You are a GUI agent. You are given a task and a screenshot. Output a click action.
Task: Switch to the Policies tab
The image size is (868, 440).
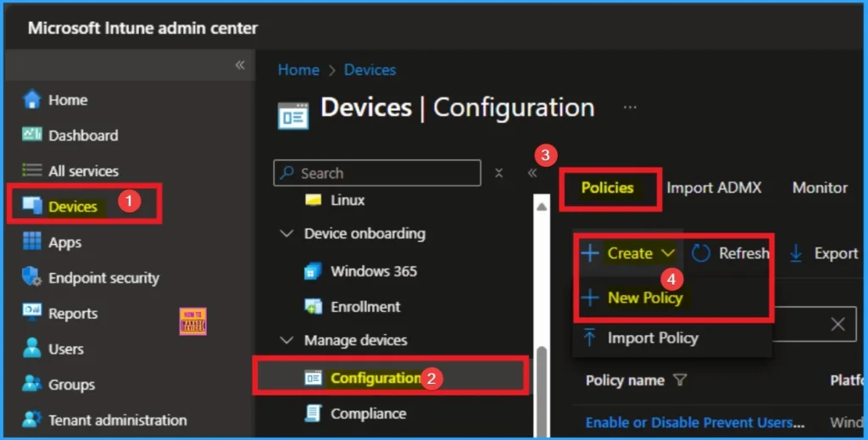(x=607, y=187)
